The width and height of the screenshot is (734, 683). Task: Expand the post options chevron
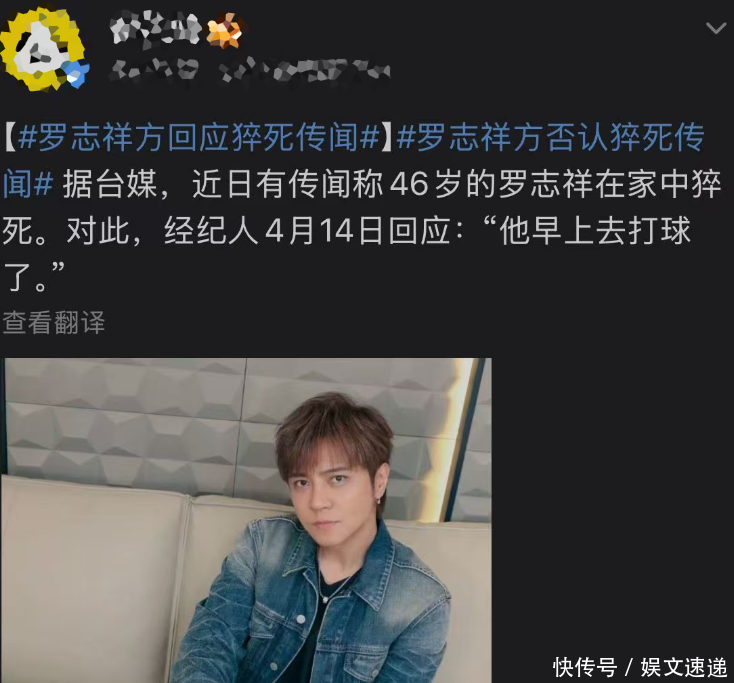click(x=715, y=29)
